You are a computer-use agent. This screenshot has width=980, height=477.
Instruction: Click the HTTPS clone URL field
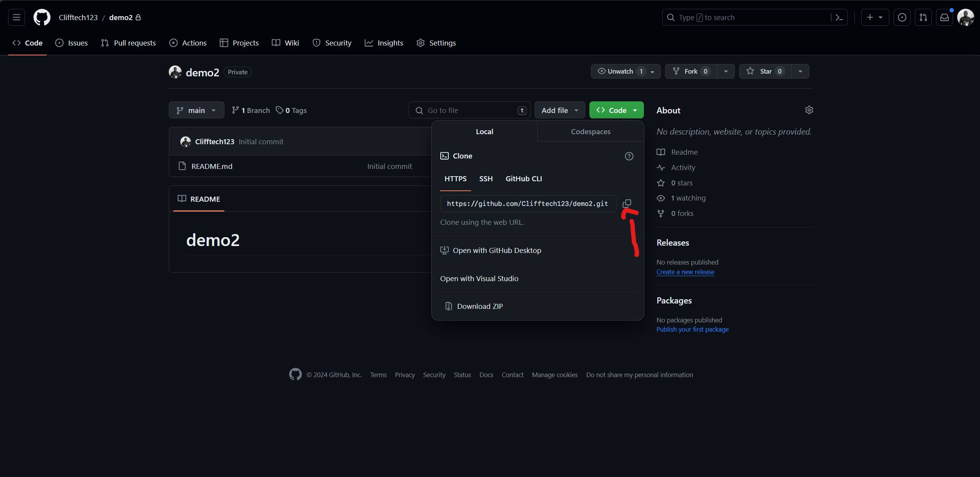click(x=528, y=203)
